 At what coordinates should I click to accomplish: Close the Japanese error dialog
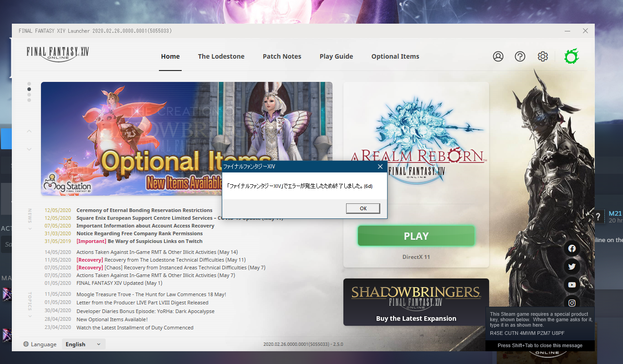click(x=380, y=167)
